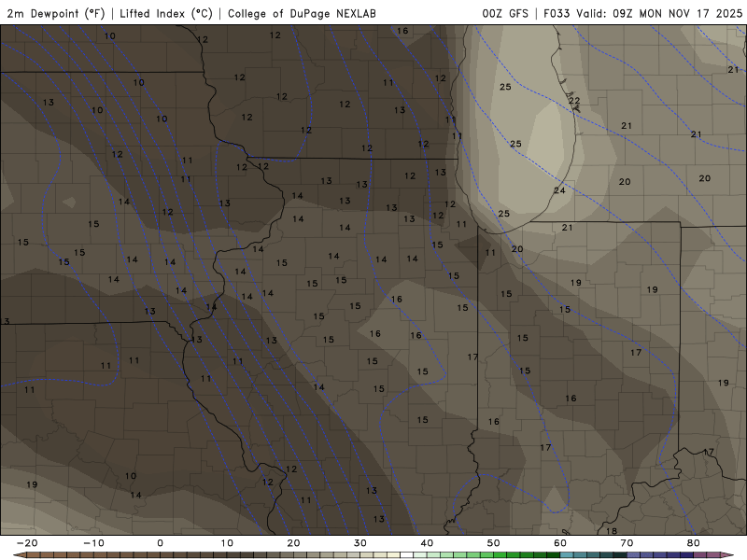Click the 30 label on the color scale
The height and width of the screenshot is (560, 747).
tap(360, 543)
